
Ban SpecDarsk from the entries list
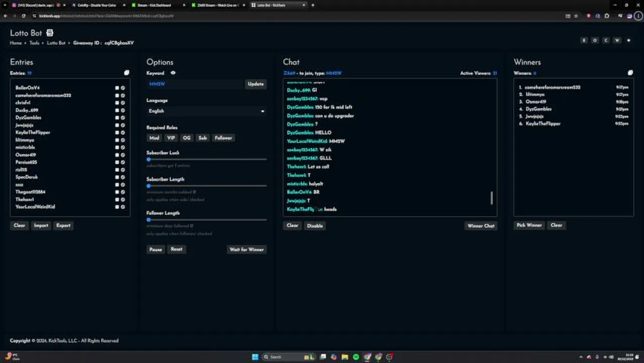pos(122,177)
